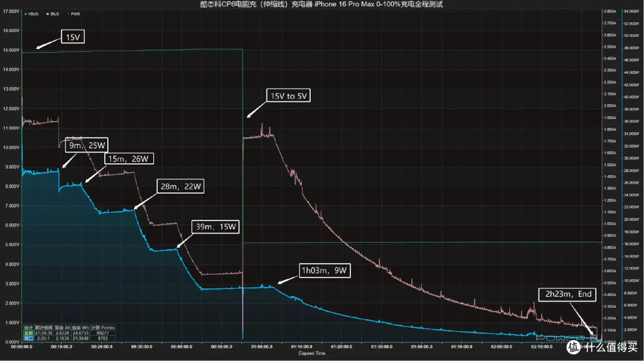Click the 2.000A current axis label

click(610, 106)
